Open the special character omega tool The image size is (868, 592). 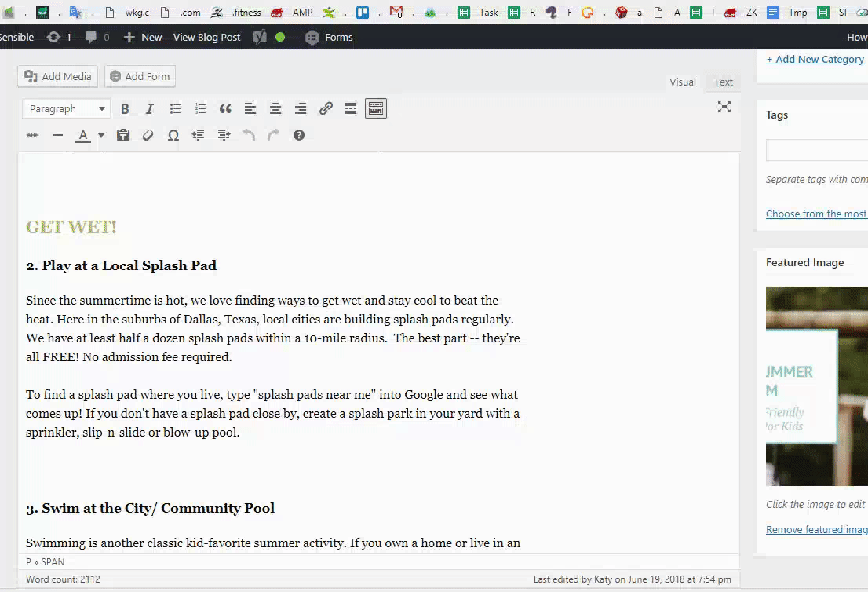(x=173, y=135)
